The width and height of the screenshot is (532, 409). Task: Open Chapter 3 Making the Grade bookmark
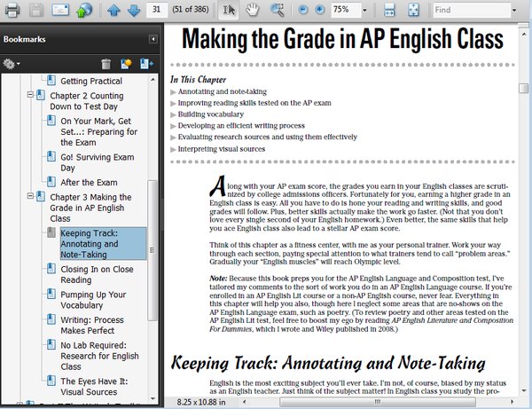pos(90,208)
